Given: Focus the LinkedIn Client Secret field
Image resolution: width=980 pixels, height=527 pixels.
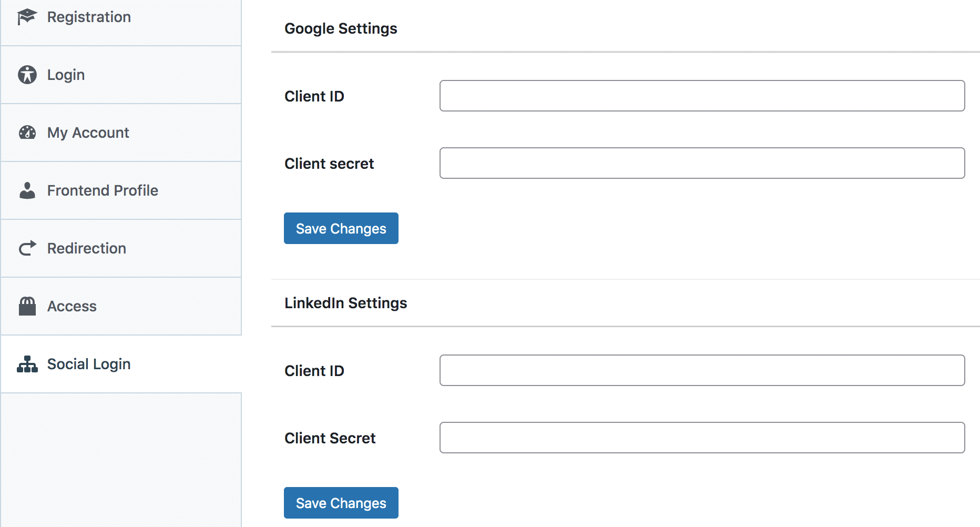Looking at the screenshot, I should [x=702, y=438].
